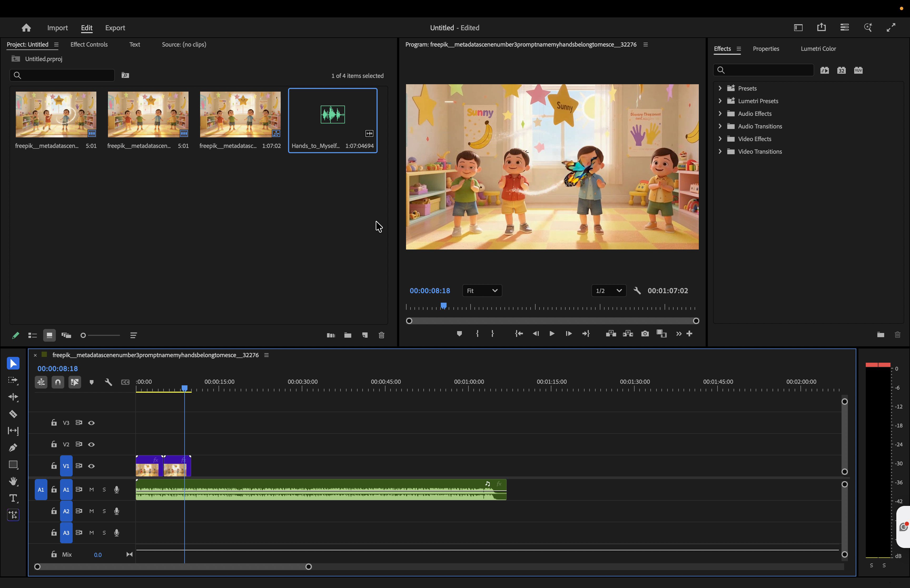Expand the Audio Transitions folder
910x588 pixels.
[x=720, y=126]
